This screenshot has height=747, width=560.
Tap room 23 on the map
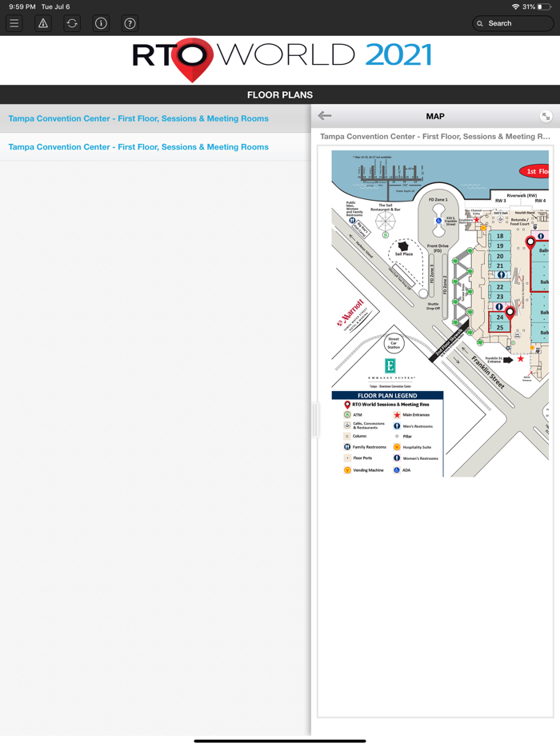coord(500,297)
